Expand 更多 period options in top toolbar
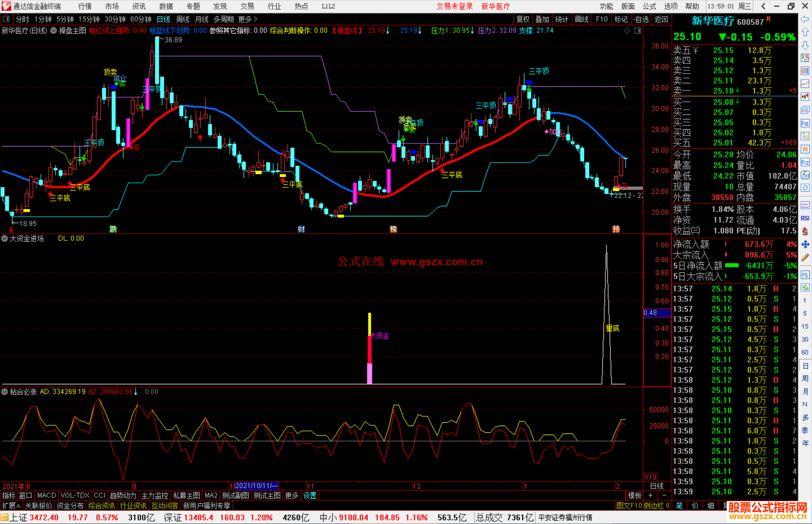The height and width of the screenshot is (524, 812). (x=248, y=19)
